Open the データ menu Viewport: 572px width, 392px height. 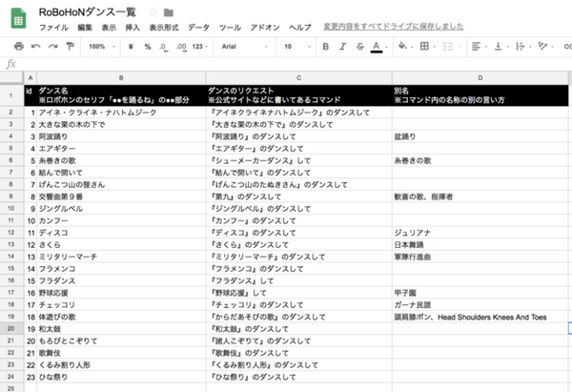(x=198, y=28)
